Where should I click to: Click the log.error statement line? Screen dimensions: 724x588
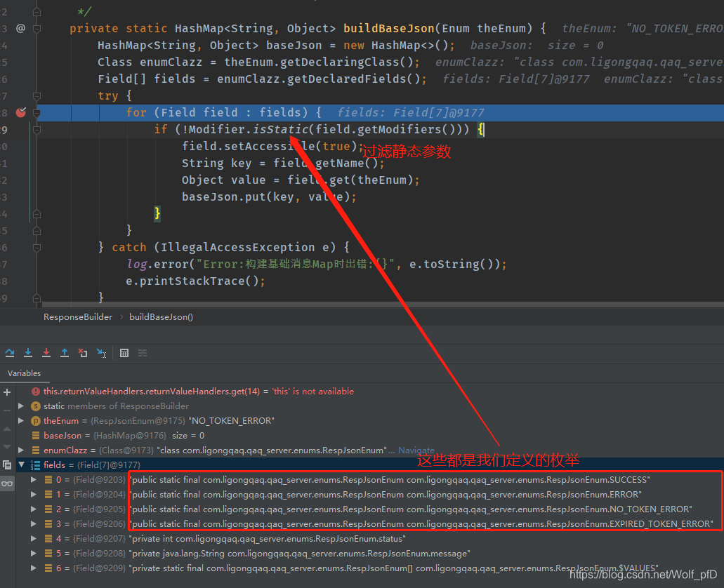click(x=316, y=264)
